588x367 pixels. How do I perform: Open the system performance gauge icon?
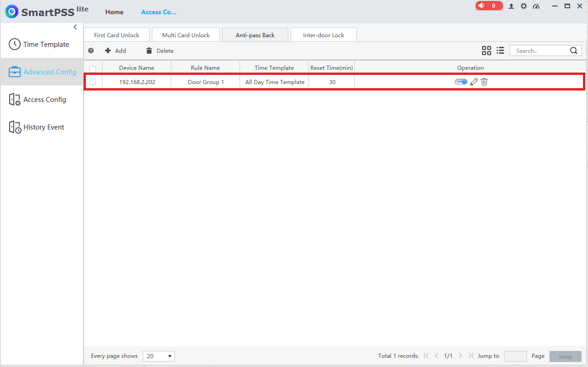pos(536,6)
